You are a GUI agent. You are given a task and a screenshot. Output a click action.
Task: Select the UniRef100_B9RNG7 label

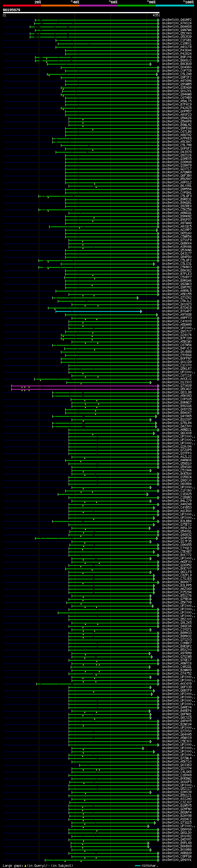pyautogui.click(x=177, y=403)
